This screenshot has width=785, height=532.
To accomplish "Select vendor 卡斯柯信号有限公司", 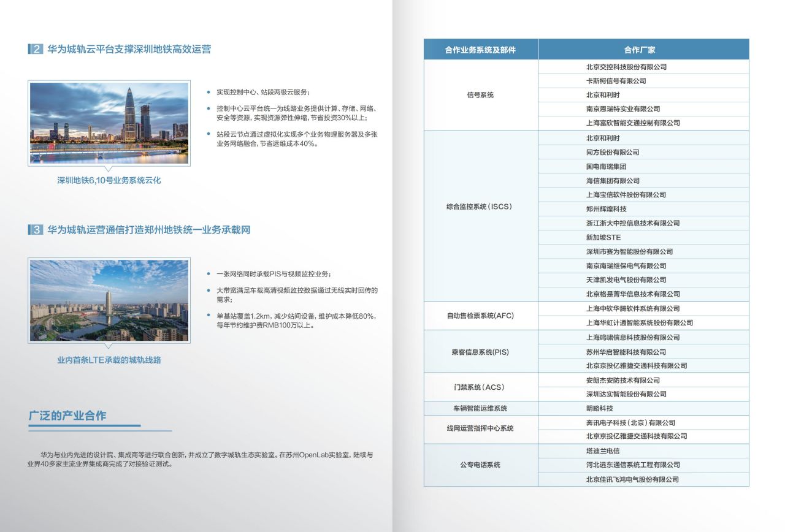I will click(616, 81).
